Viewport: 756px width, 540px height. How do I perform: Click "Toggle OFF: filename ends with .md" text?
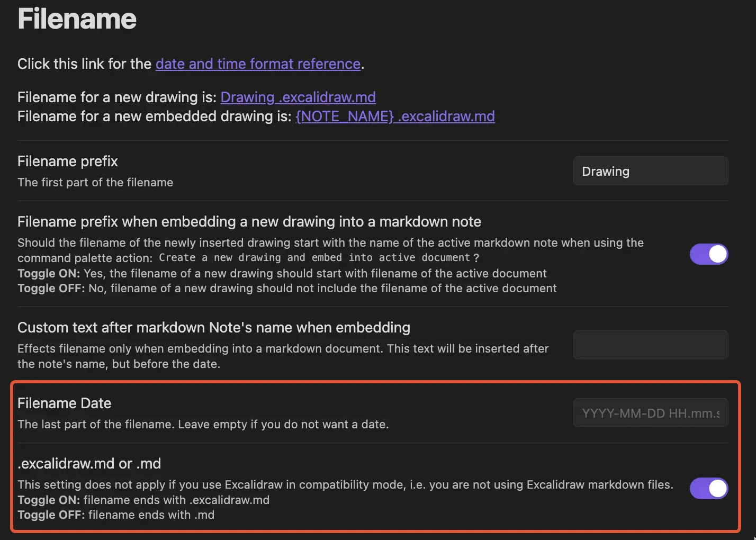[x=116, y=515]
